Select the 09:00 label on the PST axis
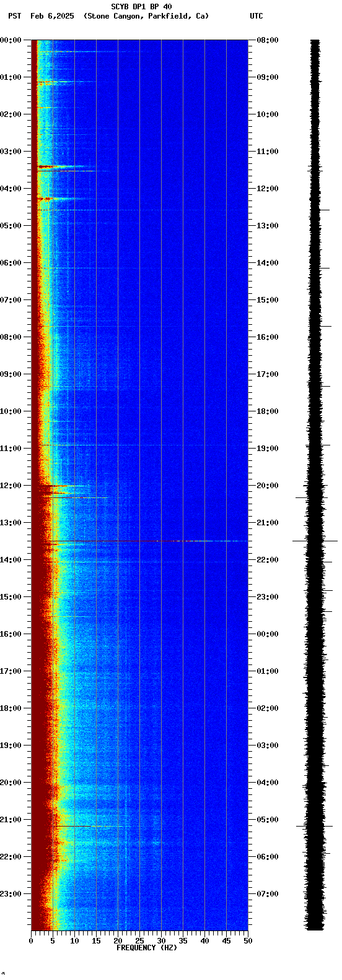Viewport: 342px width, 980px height. (11, 374)
